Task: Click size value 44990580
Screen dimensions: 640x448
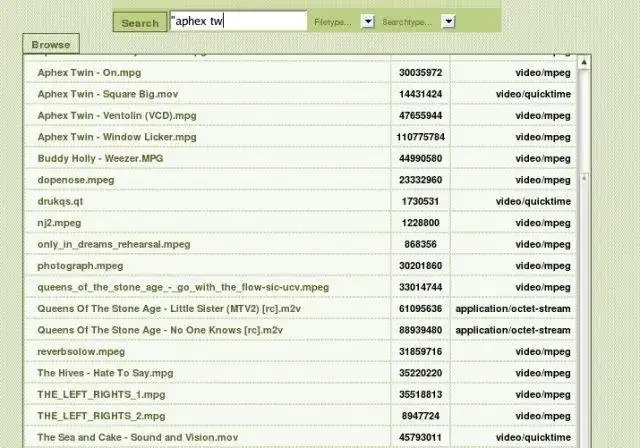Action: pyautogui.click(x=420, y=159)
